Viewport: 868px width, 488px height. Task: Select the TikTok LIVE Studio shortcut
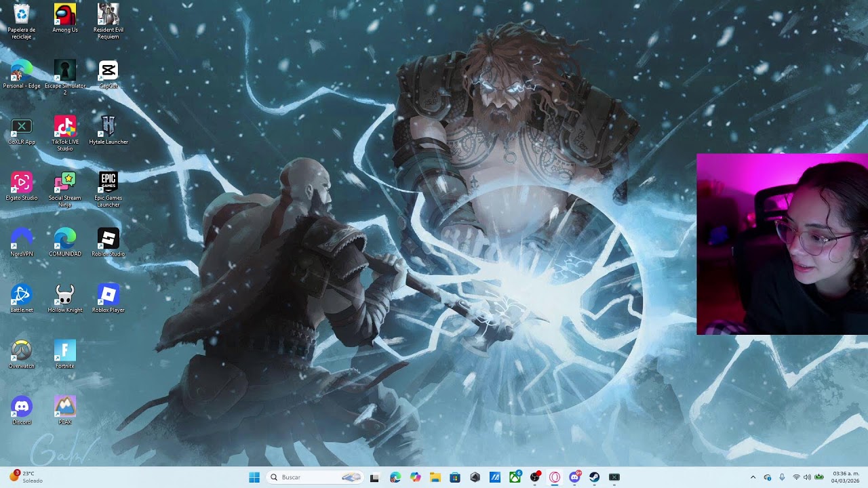pyautogui.click(x=65, y=133)
